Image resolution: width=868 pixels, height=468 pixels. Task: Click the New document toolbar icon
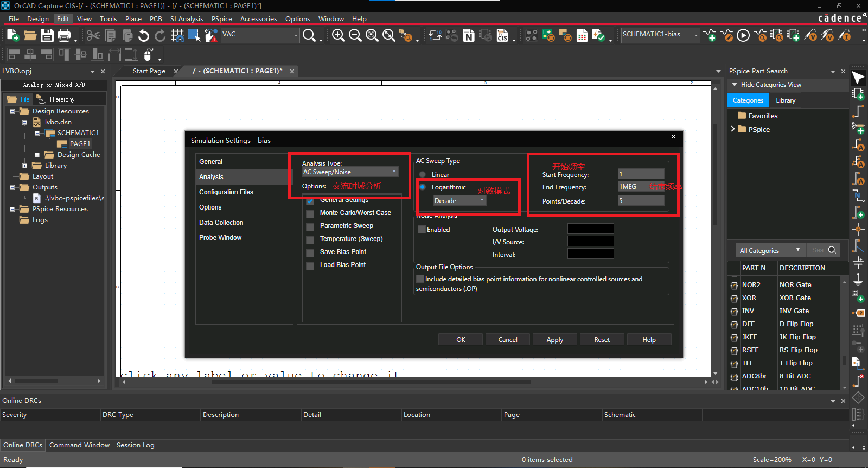click(13, 35)
